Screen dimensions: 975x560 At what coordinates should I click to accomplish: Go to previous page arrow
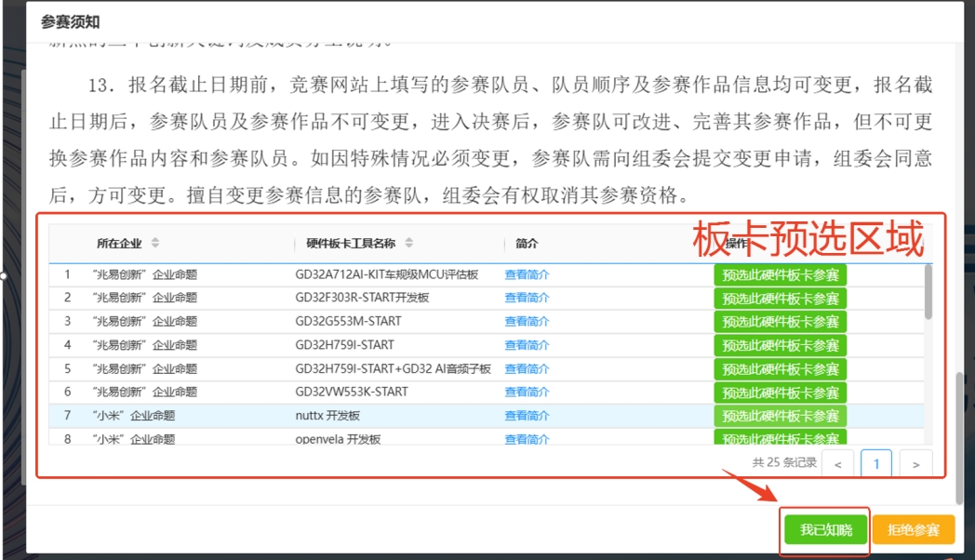click(x=838, y=463)
